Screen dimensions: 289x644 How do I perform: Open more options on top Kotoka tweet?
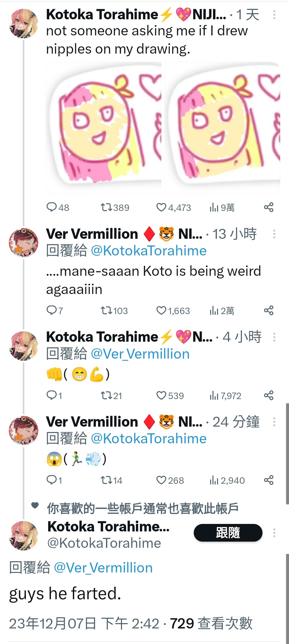(274, 15)
